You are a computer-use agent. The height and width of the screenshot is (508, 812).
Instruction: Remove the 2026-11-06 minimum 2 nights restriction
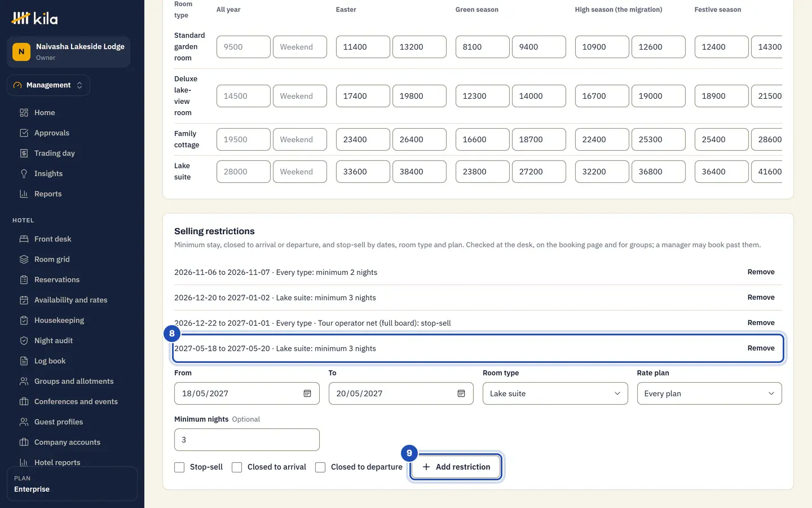click(761, 272)
